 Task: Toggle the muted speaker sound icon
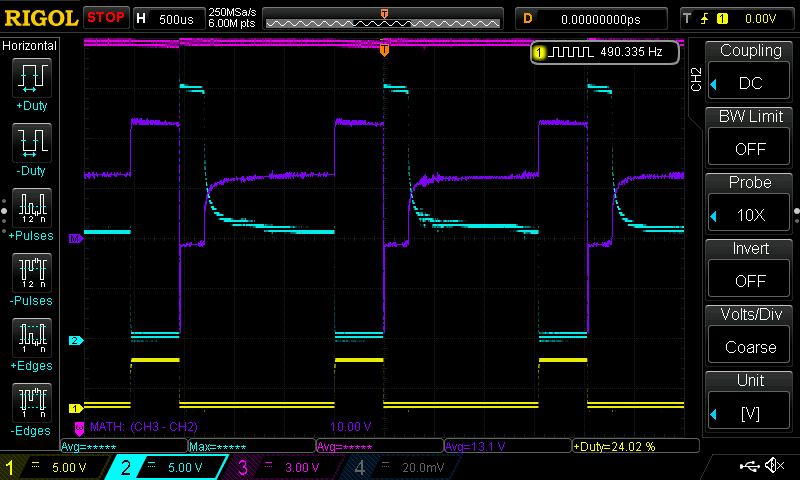tap(774, 466)
